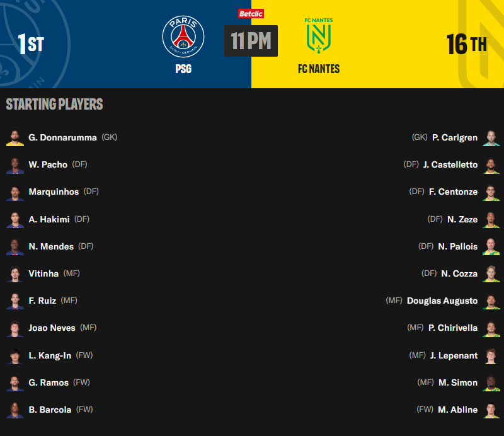Viewport: 504px width, 436px height.
Task: Click P. Carlgren's player photo
Action: pos(490,137)
